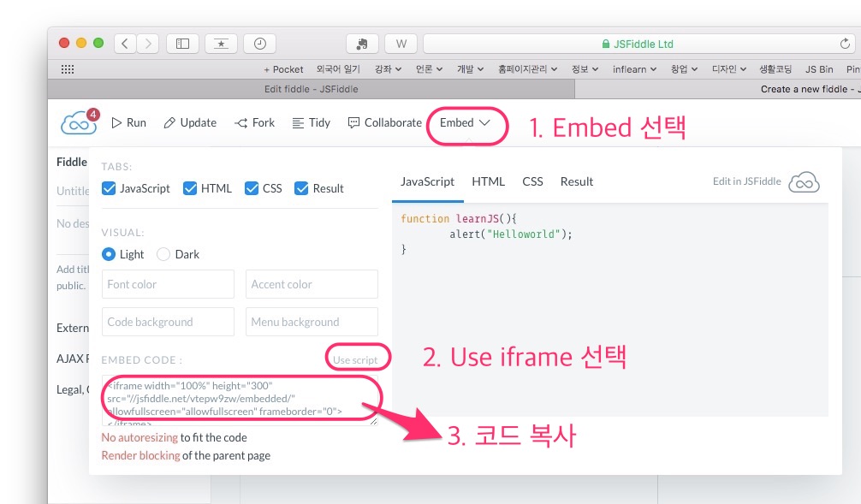Open the 외국어 일기 bookmark
861x504 pixels.
338,69
